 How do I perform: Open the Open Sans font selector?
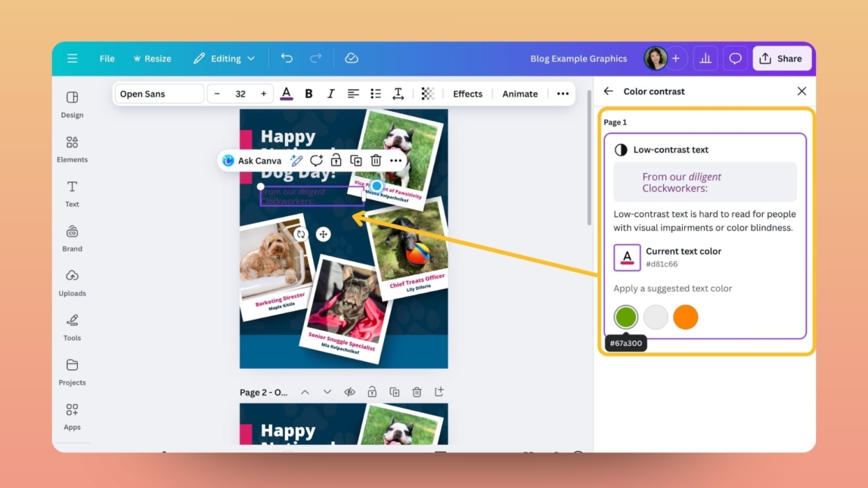point(159,93)
